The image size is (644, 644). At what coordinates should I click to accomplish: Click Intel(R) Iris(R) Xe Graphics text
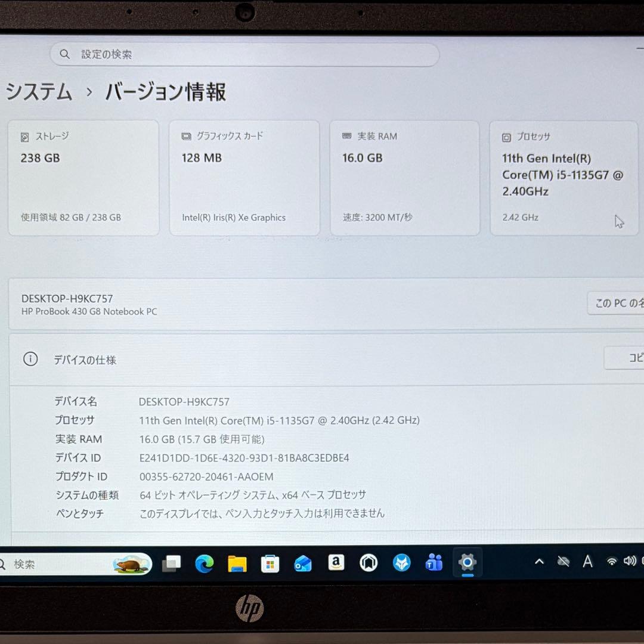click(234, 217)
